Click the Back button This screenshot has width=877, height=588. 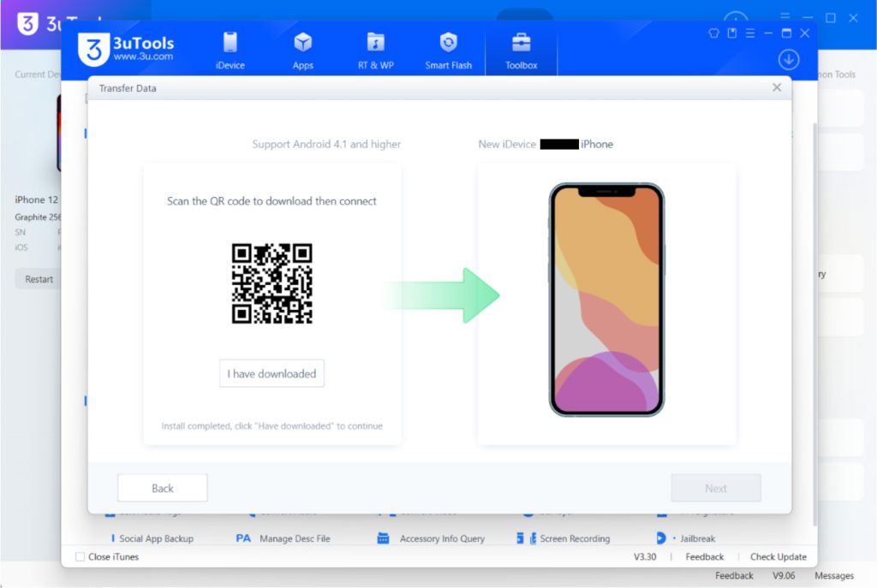point(162,488)
